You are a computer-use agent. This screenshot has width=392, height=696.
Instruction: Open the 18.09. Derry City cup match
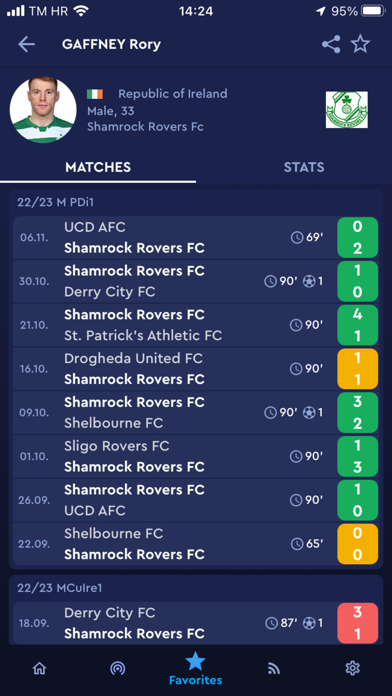click(196, 623)
